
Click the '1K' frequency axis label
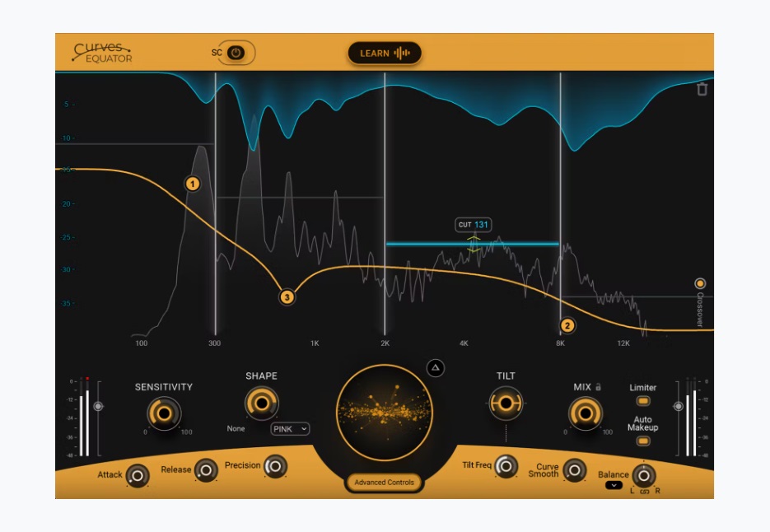[x=315, y=343]
